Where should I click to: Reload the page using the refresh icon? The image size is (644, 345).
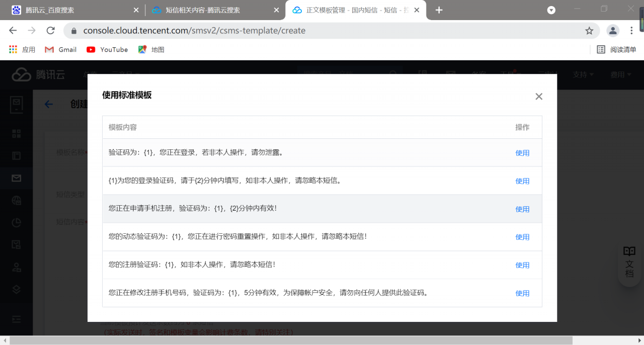pyautogui.click(x=50, y=31)
